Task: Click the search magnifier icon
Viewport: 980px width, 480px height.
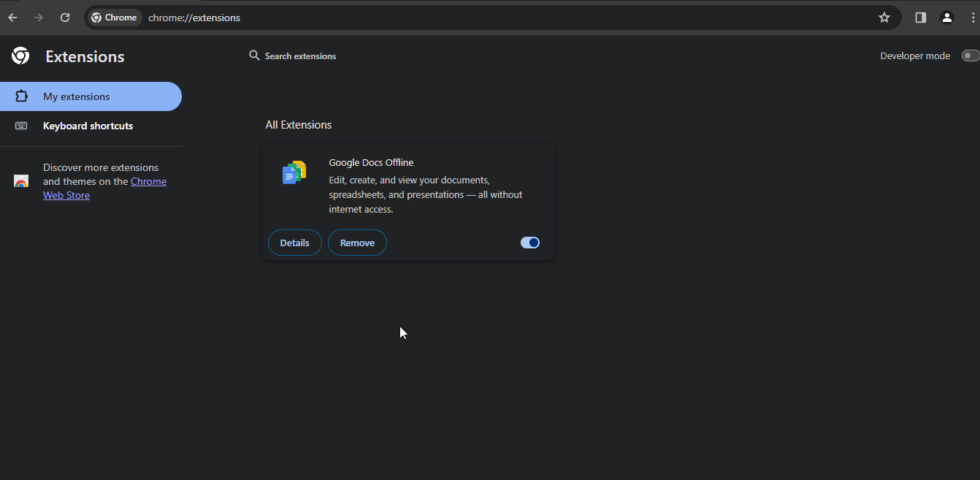Action: 254,56
